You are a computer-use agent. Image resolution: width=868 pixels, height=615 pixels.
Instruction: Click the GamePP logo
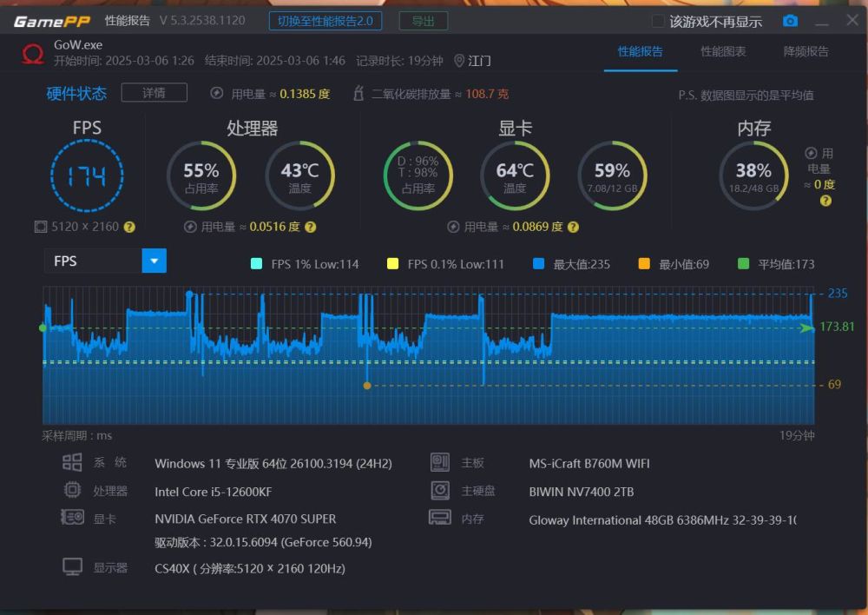point(52,21)
